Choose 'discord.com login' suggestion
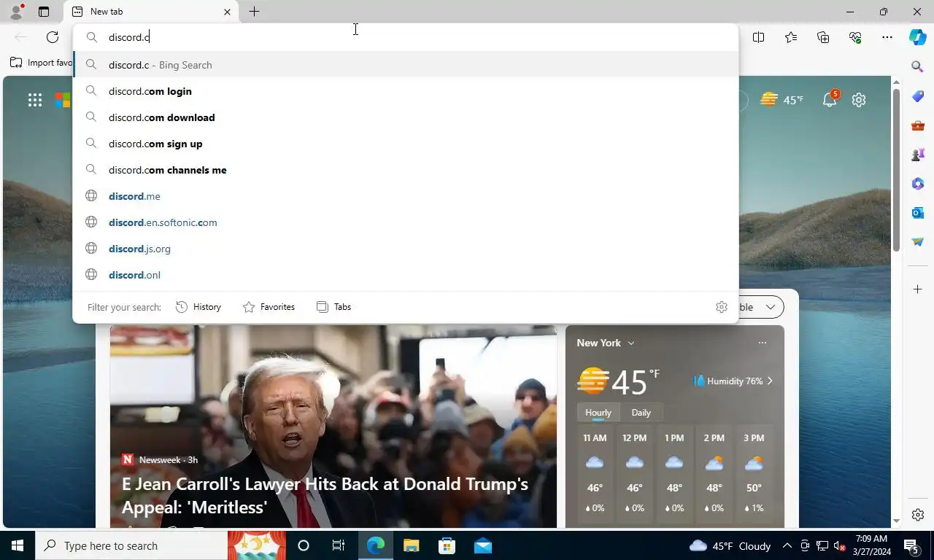934x560 pixels. (406, 91)
